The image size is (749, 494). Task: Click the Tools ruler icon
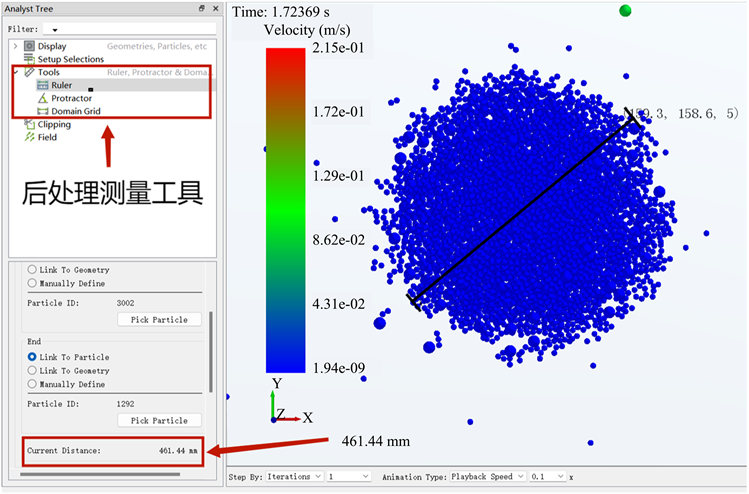tap(29, 72)
